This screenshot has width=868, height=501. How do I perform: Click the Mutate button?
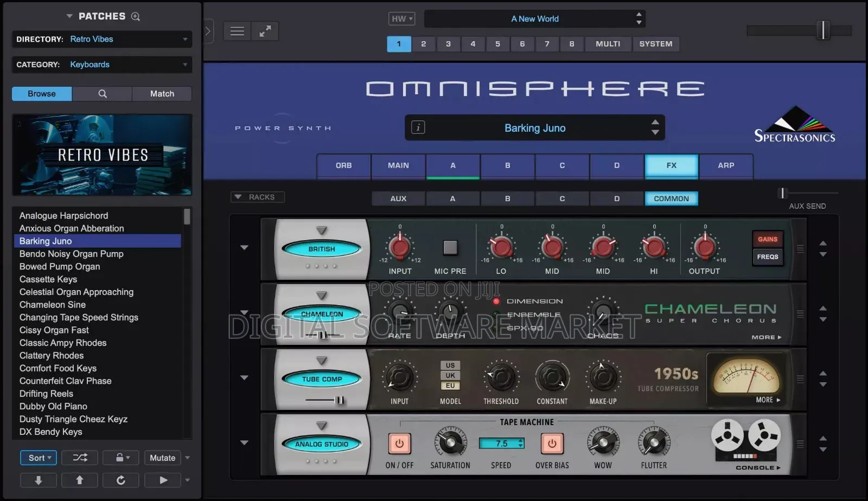coord(163,458)
